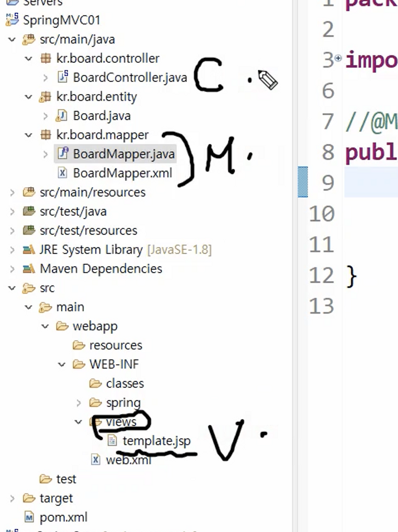Click the classes folder icon
398x532 pixels.
95,383
